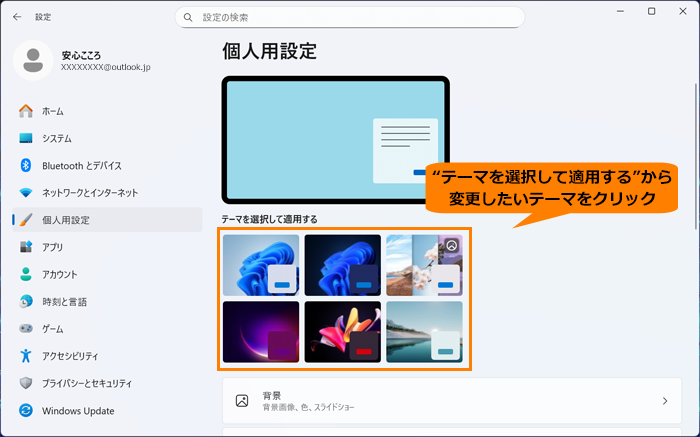Select the purple glow theme

[261, 332]
